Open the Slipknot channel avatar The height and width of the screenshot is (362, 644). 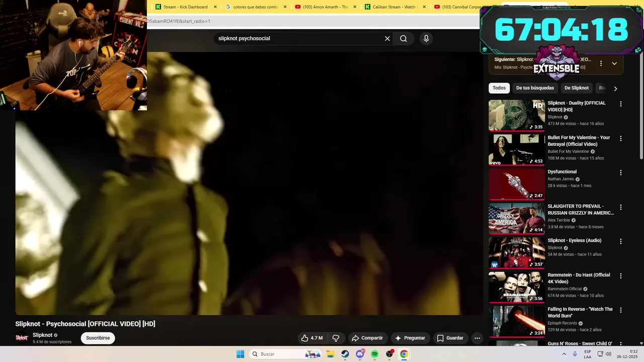(x=22, y=338)
